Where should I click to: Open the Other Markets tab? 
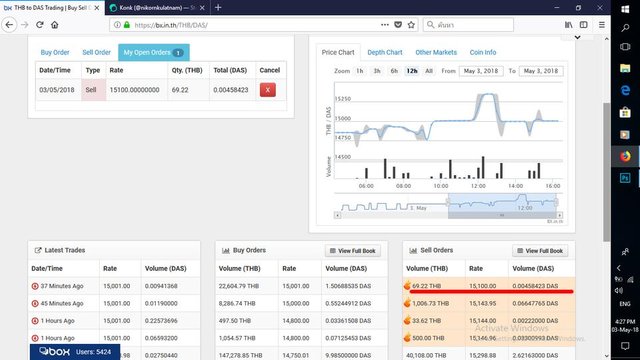point(436,52)
